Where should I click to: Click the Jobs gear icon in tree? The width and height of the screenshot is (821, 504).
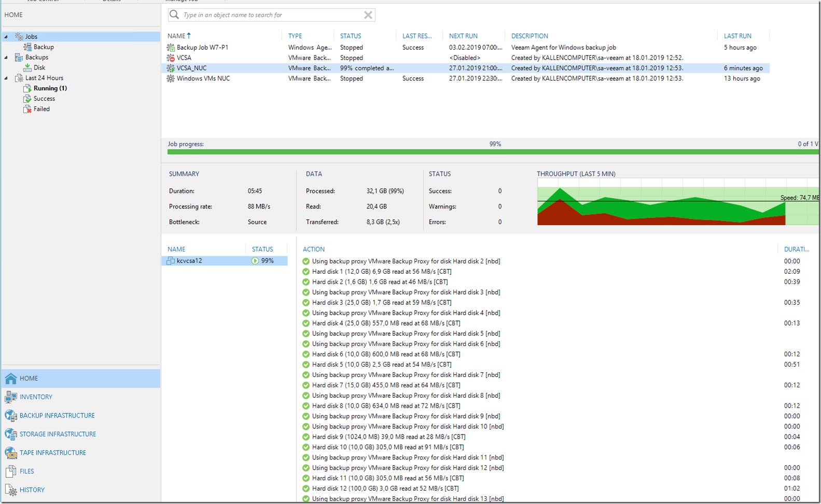[x=19, y=36]
